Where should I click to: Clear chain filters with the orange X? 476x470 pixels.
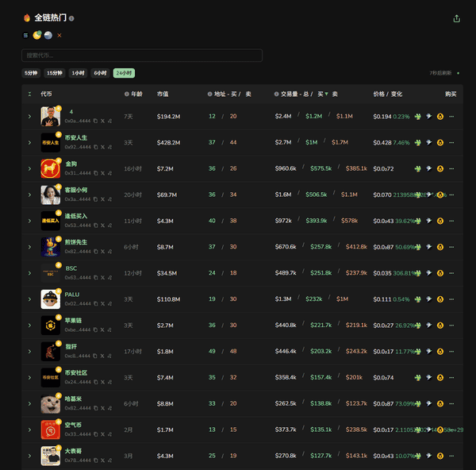[59, 35]
